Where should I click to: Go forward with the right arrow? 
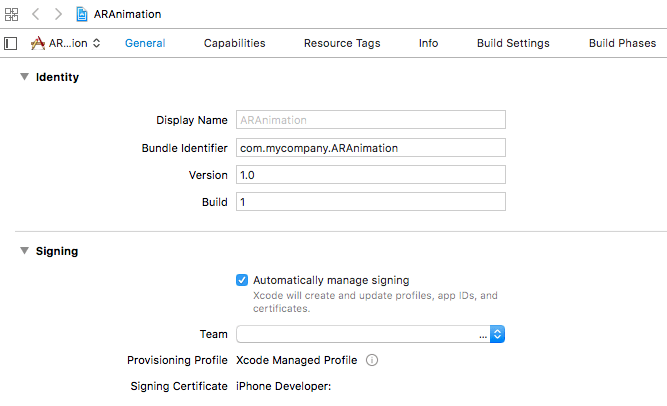tap(58, 14)
